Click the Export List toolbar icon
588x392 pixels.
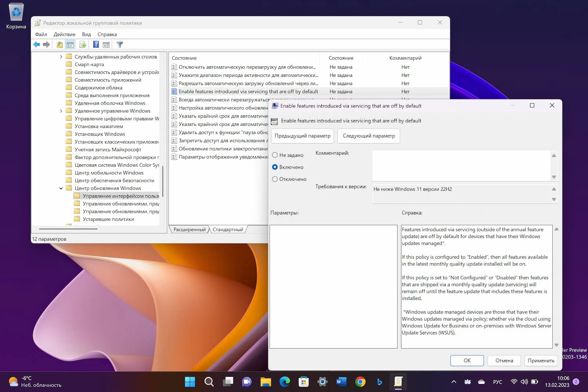pos(83,45)
